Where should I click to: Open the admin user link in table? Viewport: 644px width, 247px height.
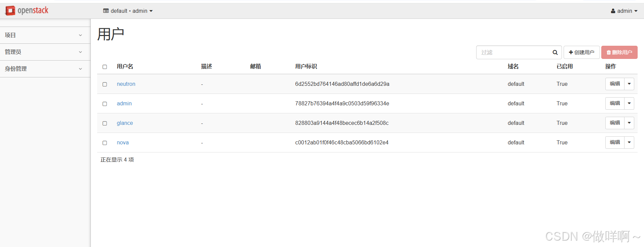(x=124, y=103)
